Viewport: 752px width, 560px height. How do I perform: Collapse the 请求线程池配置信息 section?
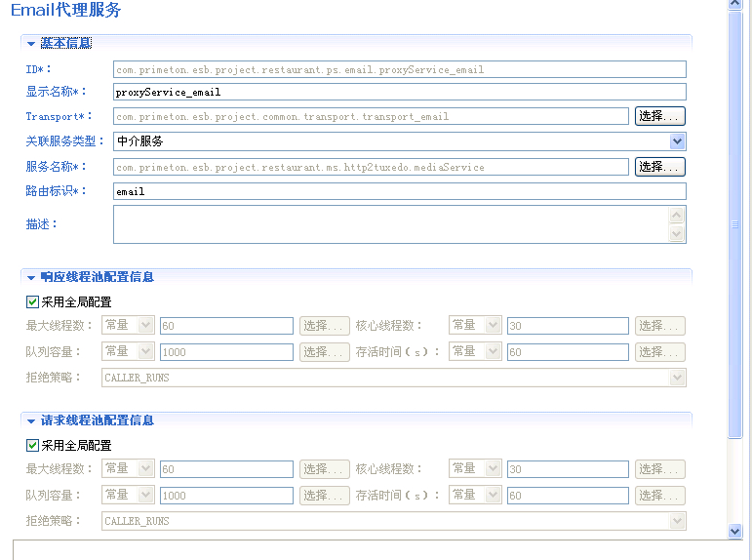[31, 421]
